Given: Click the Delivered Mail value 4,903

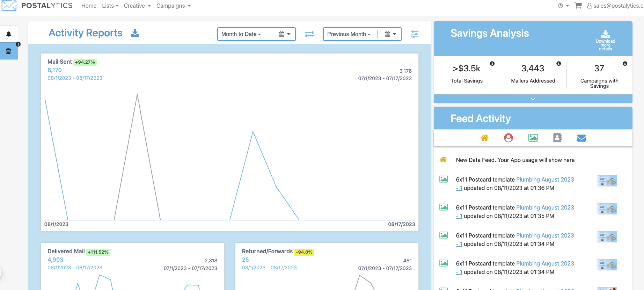Looking at the screenshot, I should (55, 260).
